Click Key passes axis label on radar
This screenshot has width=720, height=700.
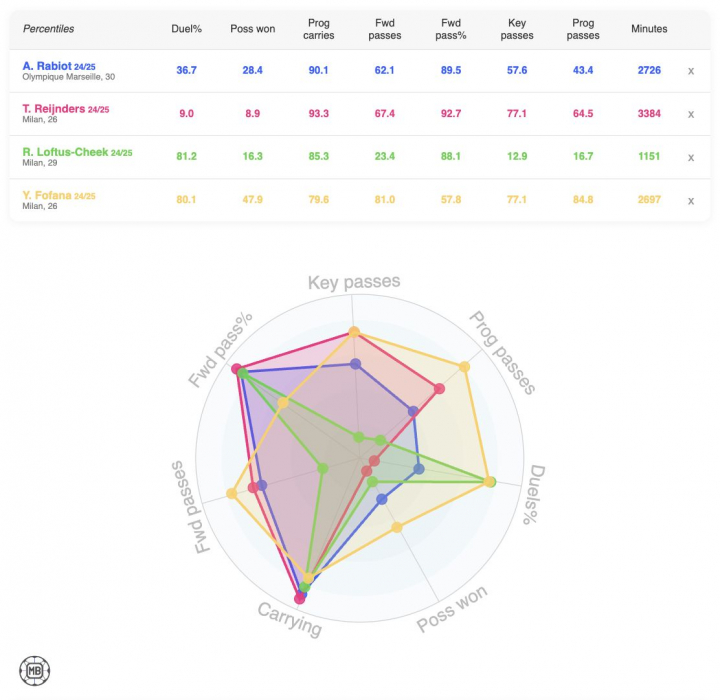click(353, 282)
